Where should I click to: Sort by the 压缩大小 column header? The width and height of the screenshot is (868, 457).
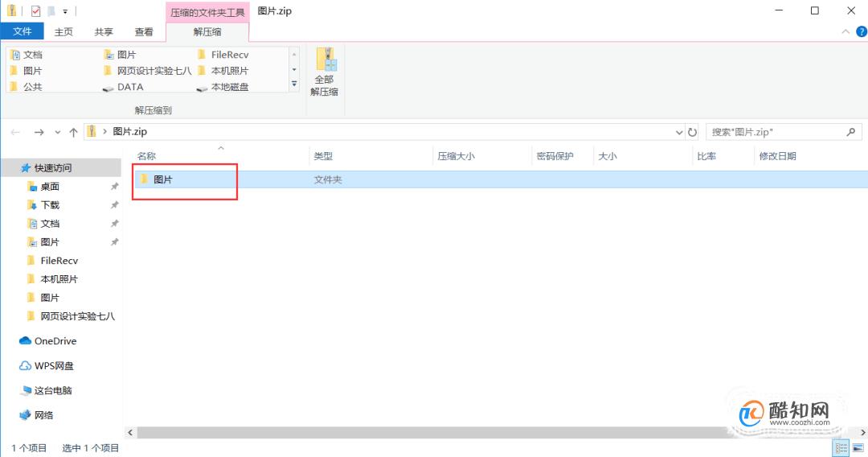[456, 156]
